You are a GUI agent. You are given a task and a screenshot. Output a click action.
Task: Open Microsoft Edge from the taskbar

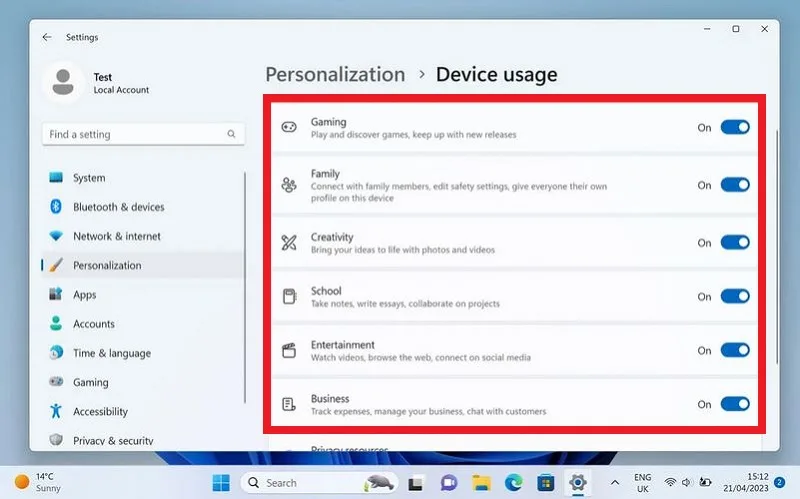tap(513, 482)
